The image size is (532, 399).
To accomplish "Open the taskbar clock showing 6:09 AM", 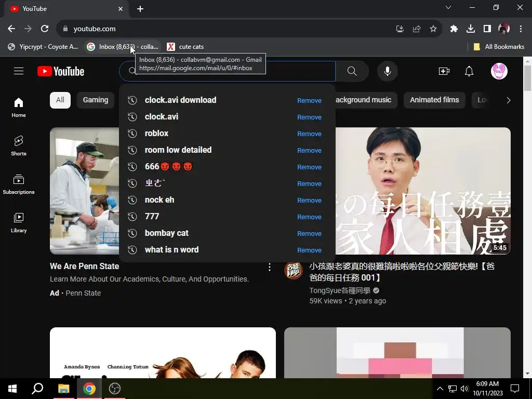I will click(487, 389).
